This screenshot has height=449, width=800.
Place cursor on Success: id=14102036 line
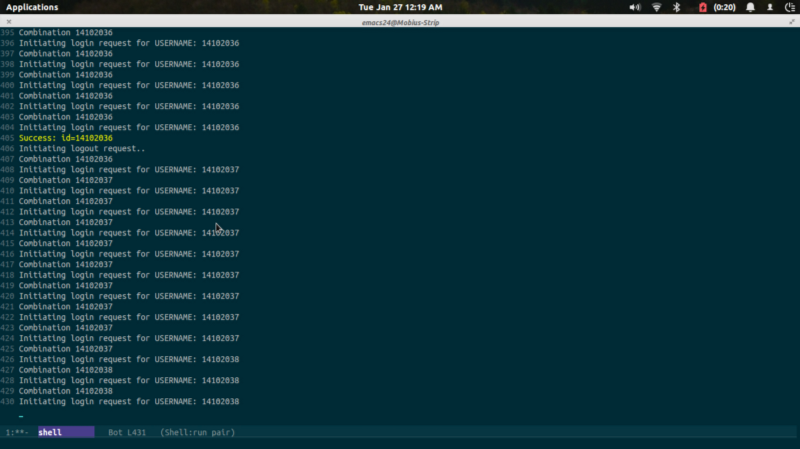click(x=66, y=138)
